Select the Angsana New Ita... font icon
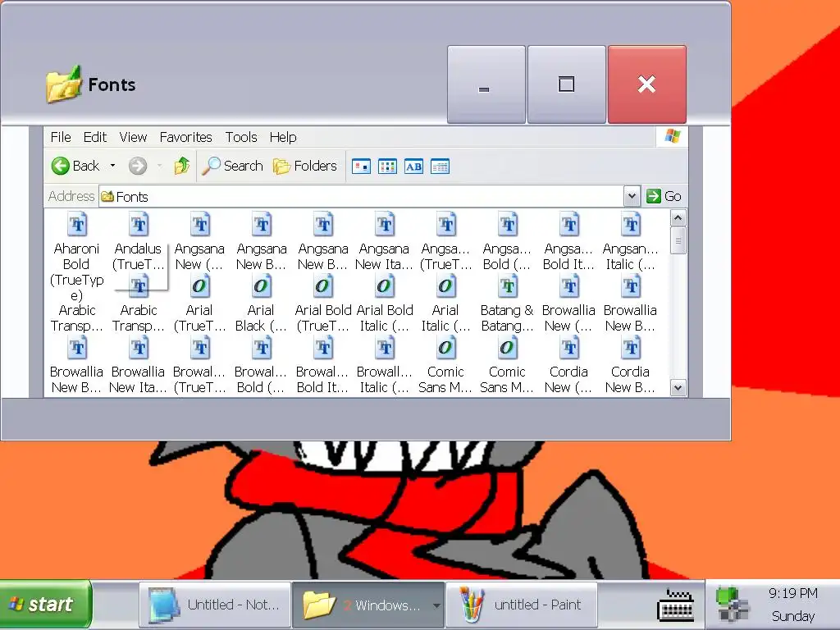Viewport: 840px width, 630px height. pos(385,223)
